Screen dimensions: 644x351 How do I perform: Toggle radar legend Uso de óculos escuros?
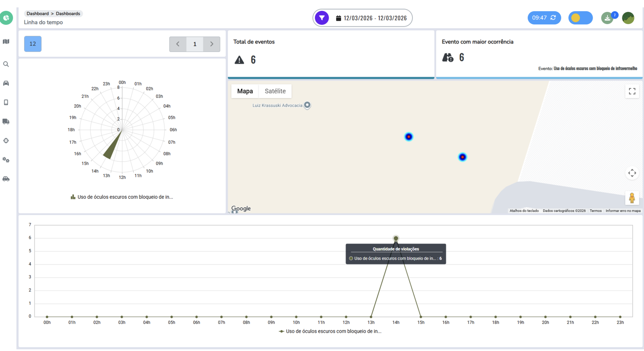pyautogui.click(x=122, y=197)
